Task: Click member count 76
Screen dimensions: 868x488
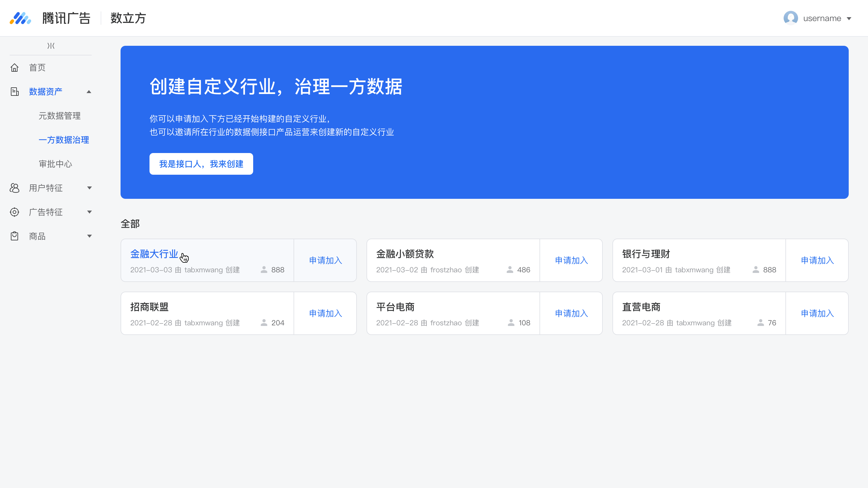Action: 772,323
